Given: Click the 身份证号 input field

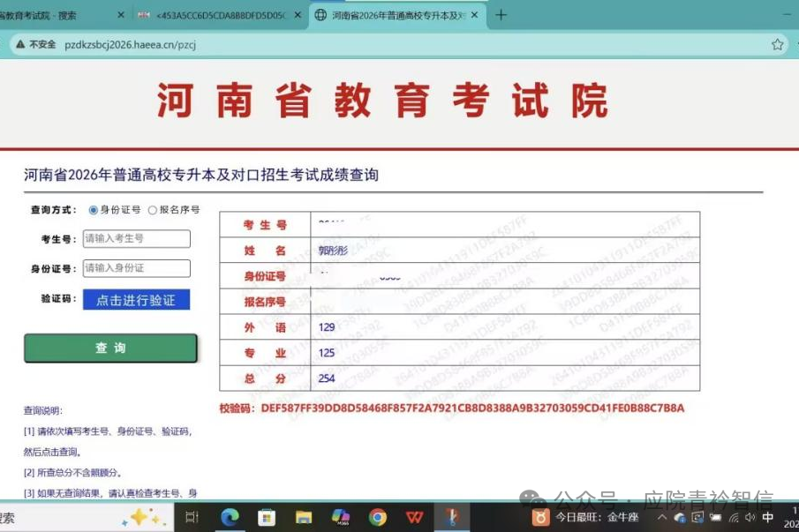Looking at the screenshot, I should point(136,268).
